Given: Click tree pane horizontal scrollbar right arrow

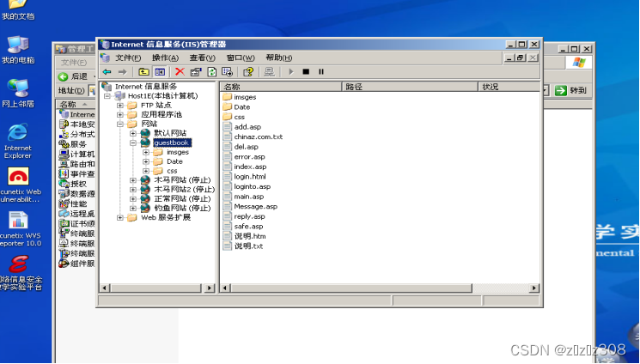Looking at the screenshot, I should (210, 288).
